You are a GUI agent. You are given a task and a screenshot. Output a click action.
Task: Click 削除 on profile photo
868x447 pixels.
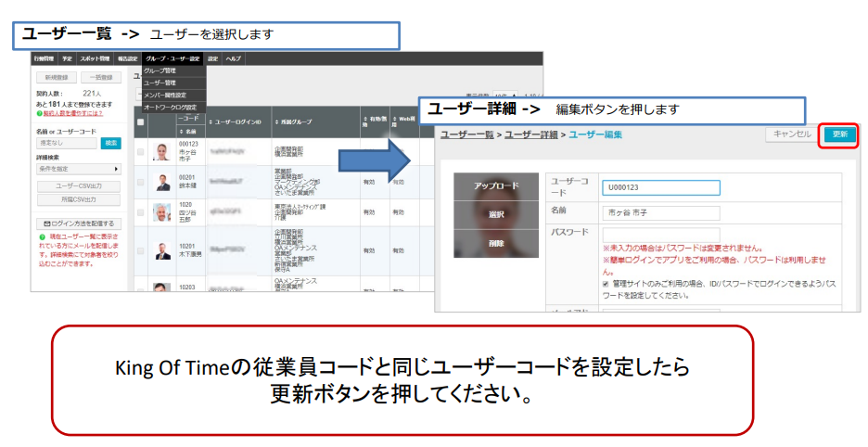click(x=496, y=244)
